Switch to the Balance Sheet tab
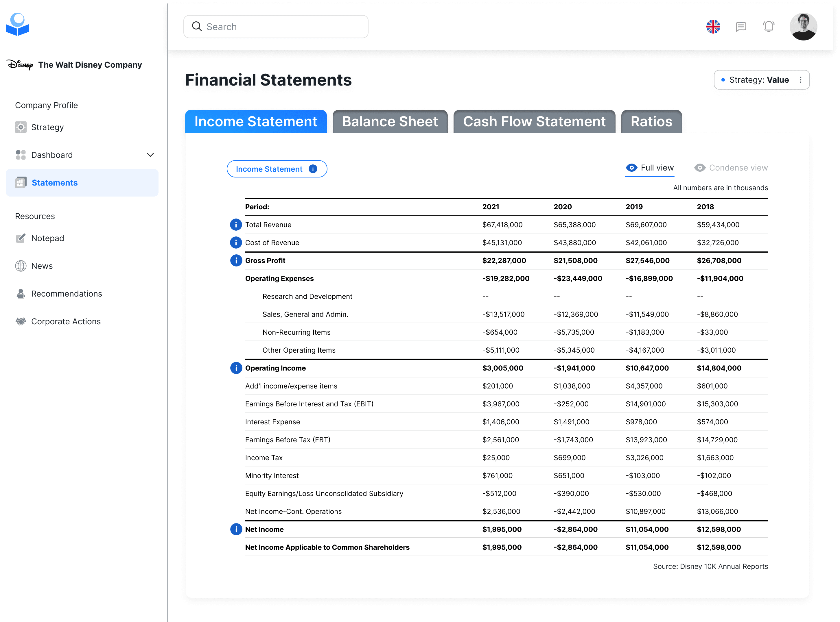This screenshot has height=622, width=840. tap(390, 122)
